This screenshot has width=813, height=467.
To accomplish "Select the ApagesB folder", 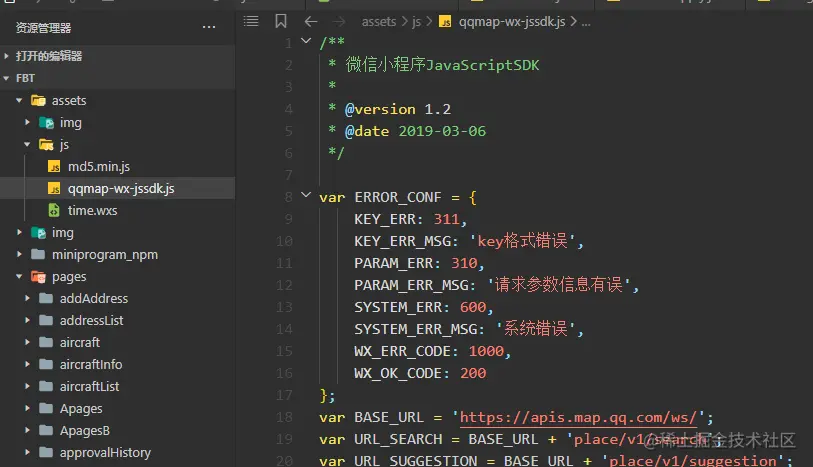I will [85, 431].
